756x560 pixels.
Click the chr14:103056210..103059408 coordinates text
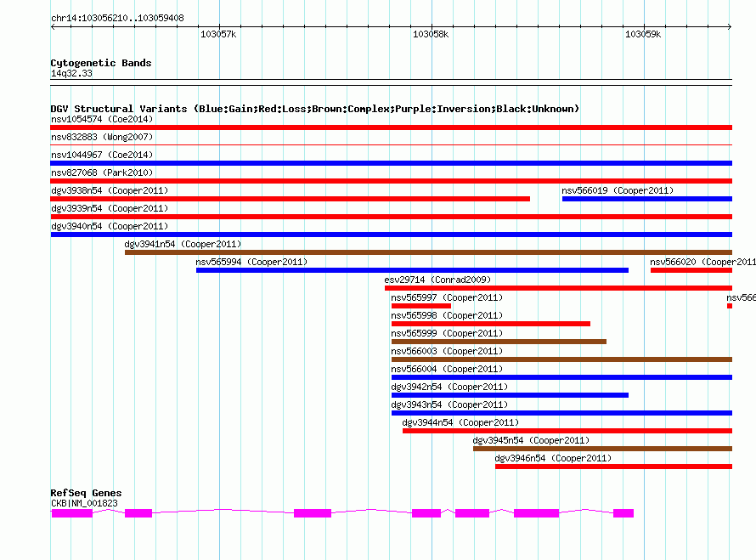click(x=117, y=18)
